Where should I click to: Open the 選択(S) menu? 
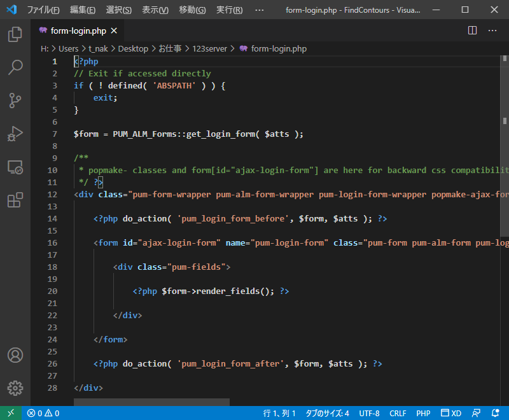click(118, 10)
